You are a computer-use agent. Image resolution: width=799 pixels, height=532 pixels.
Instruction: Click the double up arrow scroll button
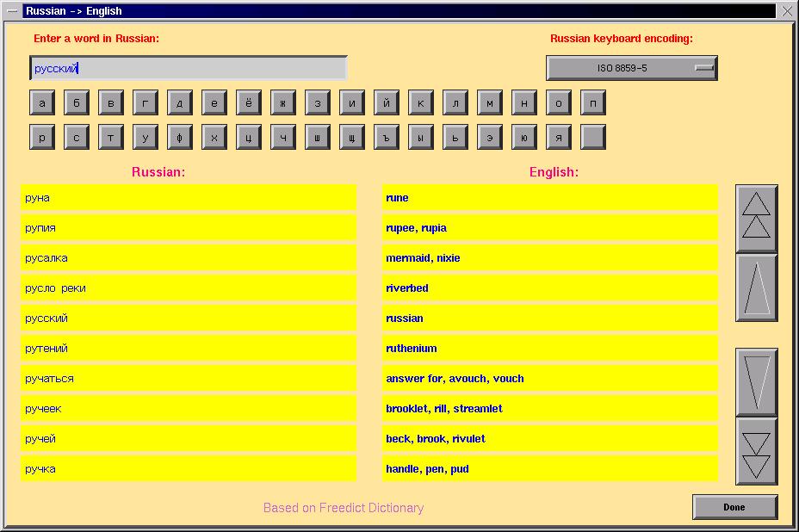tap(756, 218)
